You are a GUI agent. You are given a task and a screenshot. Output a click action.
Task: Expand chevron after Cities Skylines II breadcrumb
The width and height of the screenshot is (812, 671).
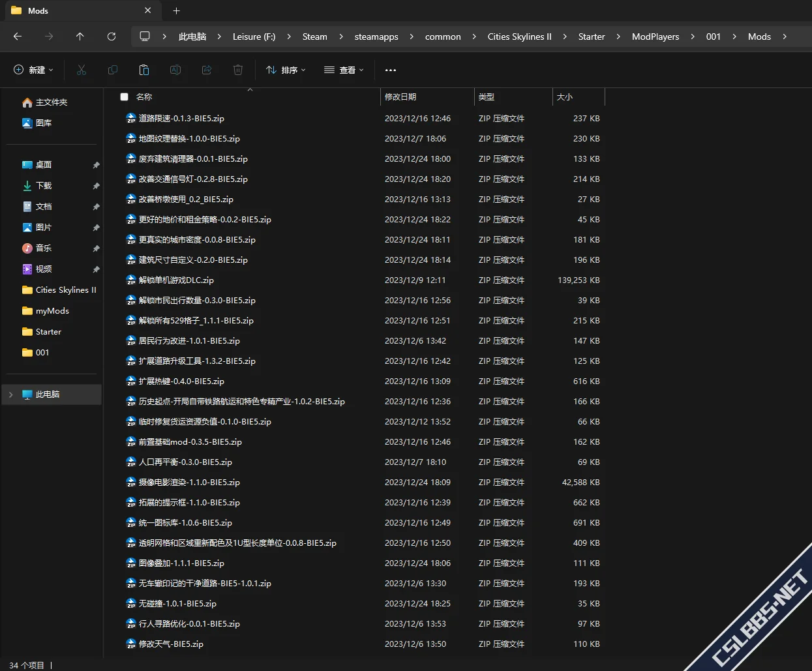[565, 37]
